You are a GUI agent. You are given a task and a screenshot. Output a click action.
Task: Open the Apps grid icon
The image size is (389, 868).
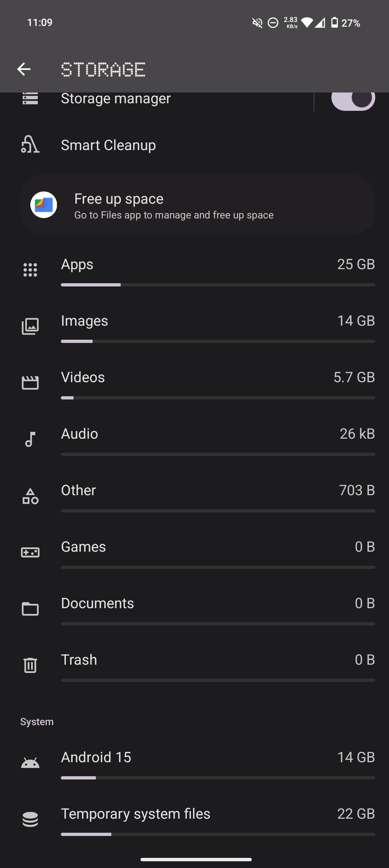pos(30,270)
